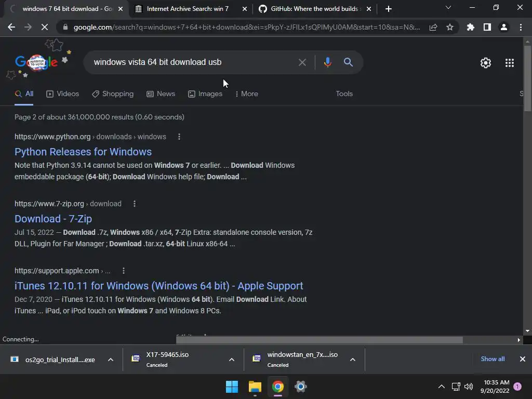532x399 pixels.
Task: Click the Google doodle logo
Action: (x=37, y=62)
